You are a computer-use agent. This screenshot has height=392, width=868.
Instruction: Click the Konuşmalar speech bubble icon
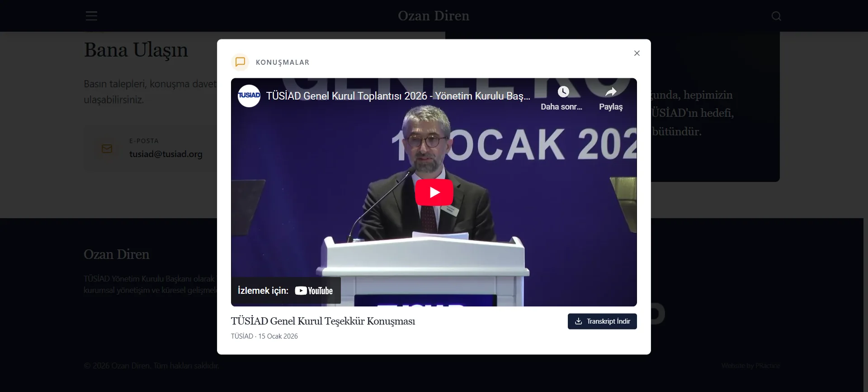[240, 62]
